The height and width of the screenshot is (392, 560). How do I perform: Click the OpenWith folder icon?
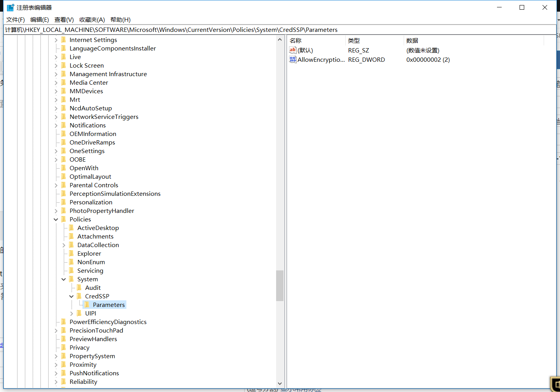(64, 168)
